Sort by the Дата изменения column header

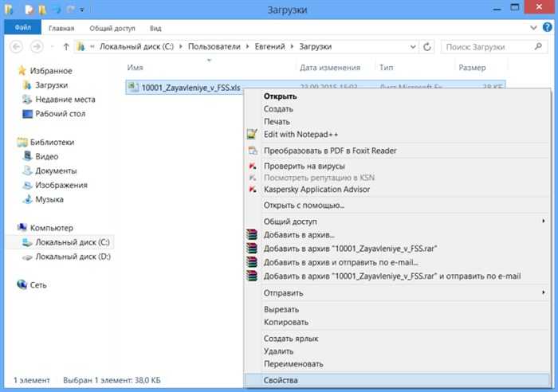(x=330, y=68)
